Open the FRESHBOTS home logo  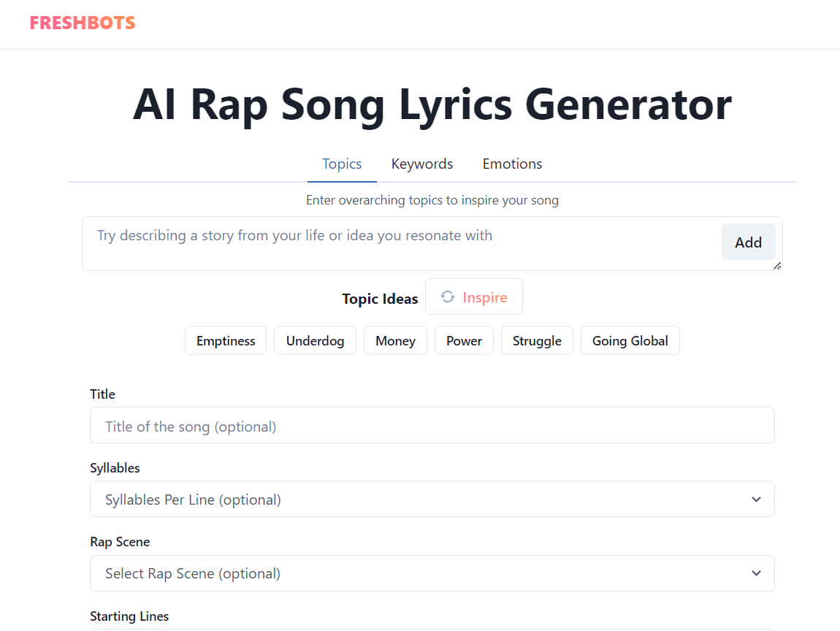pos(83,23)
